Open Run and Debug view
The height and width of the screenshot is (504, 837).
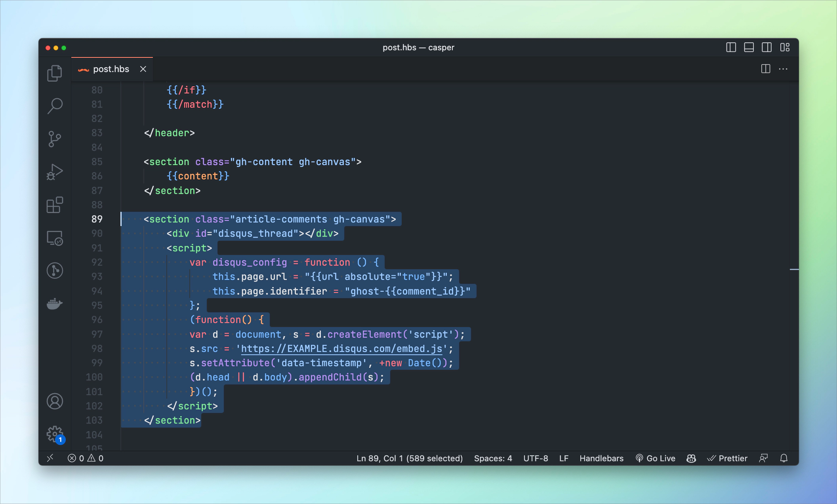55,172
